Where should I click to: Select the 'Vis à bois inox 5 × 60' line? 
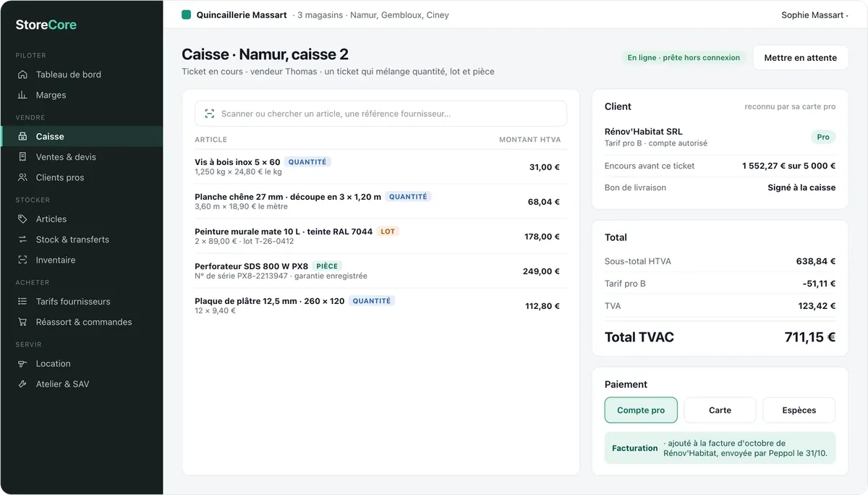(x=380, y=167)
